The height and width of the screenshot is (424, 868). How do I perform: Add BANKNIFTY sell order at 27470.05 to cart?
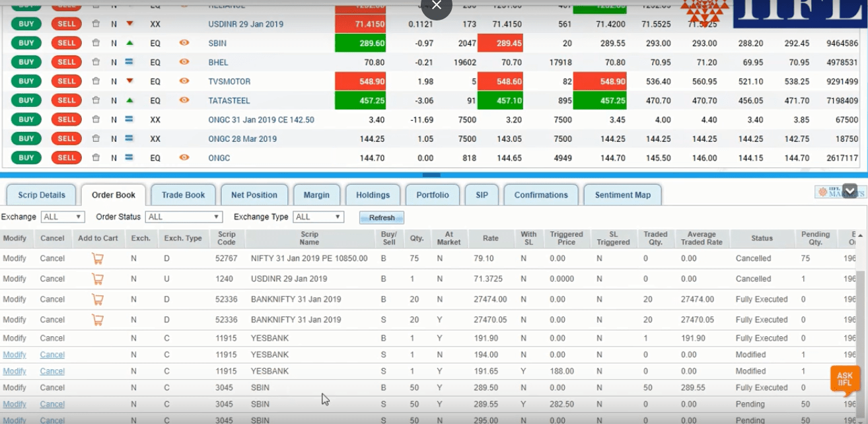point(98,320)
